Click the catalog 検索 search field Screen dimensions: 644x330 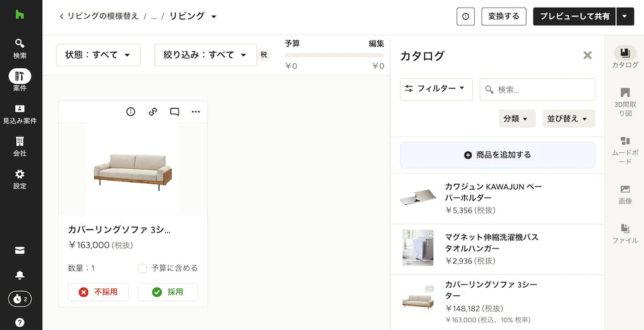(x=537, y=89)
